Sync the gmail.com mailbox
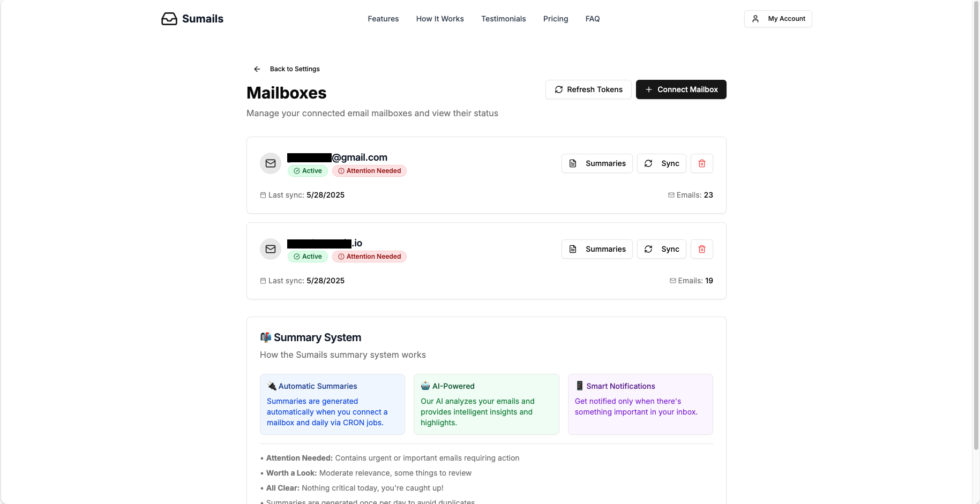 662,163
